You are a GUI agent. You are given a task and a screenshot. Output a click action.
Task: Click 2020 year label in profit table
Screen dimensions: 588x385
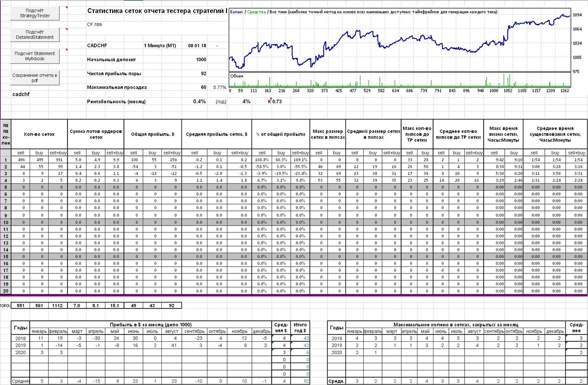(21, 352)
